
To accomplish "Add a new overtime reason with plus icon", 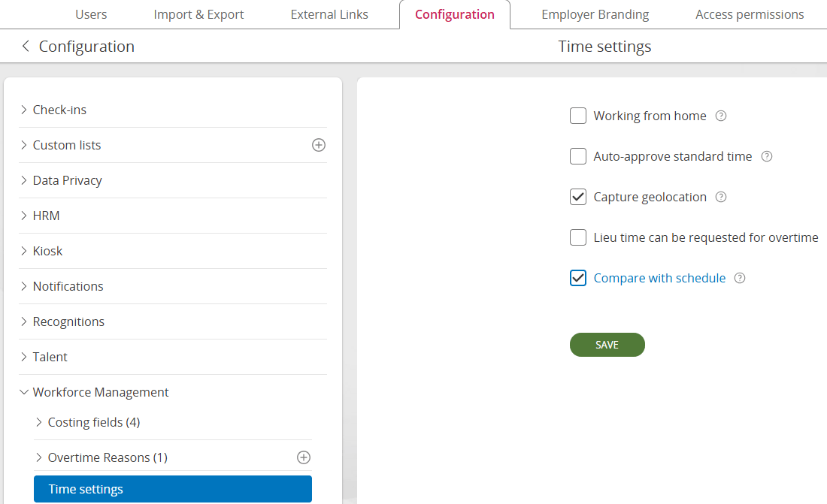I will [304, 457].
